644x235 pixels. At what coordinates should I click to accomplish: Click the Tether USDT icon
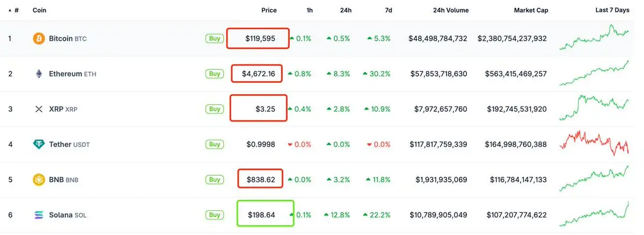pos(39,144)
